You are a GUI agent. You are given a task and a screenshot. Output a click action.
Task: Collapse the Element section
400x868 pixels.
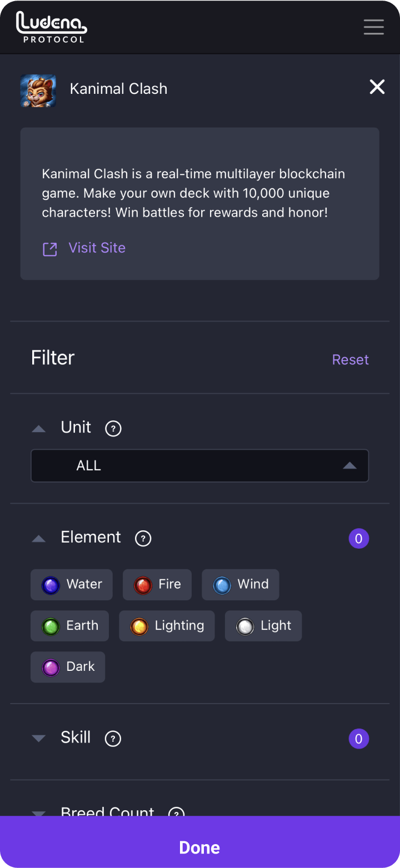[x=39, y=538]
